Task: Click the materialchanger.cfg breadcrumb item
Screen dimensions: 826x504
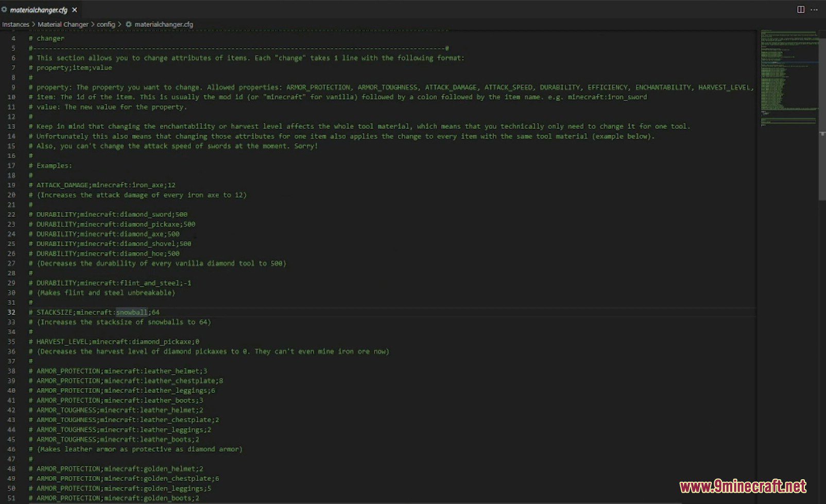Action: click(x=164, y=24)
